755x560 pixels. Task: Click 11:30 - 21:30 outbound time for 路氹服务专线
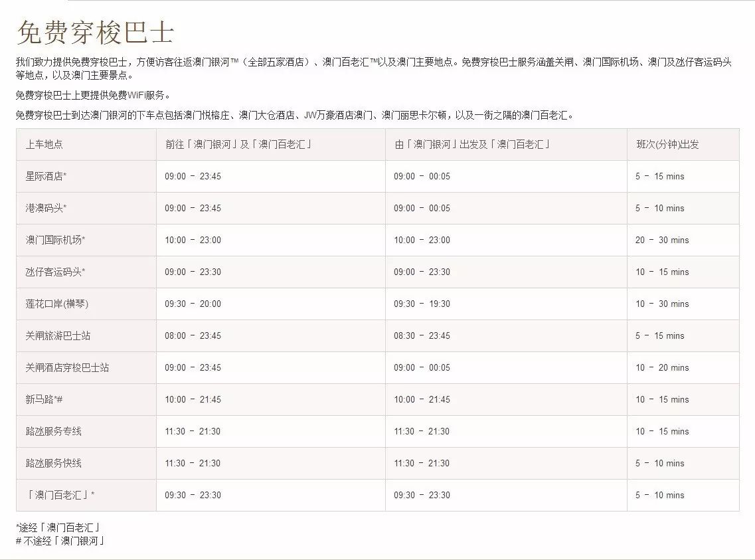point(422,431)
